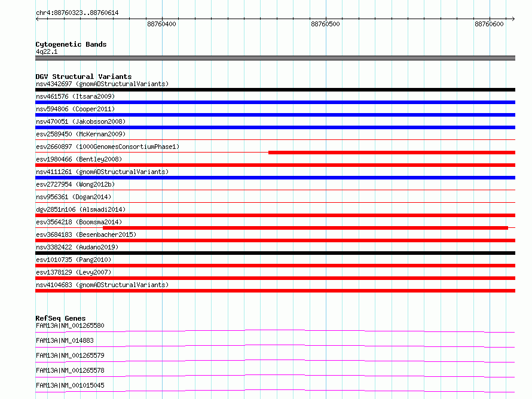Select esv2727954 (Wong2012b) variant label
Screen dimensions: 532x399
point(75,184)
